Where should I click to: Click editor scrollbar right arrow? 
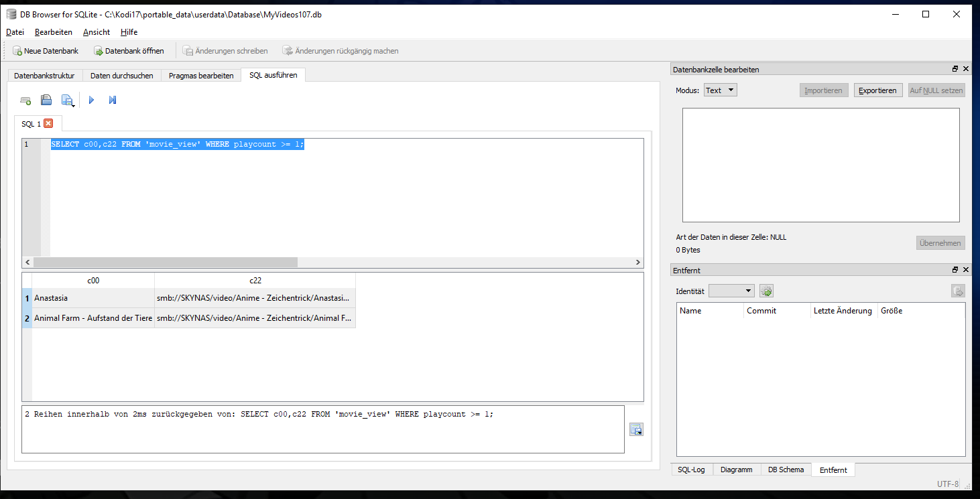[638, 263]
